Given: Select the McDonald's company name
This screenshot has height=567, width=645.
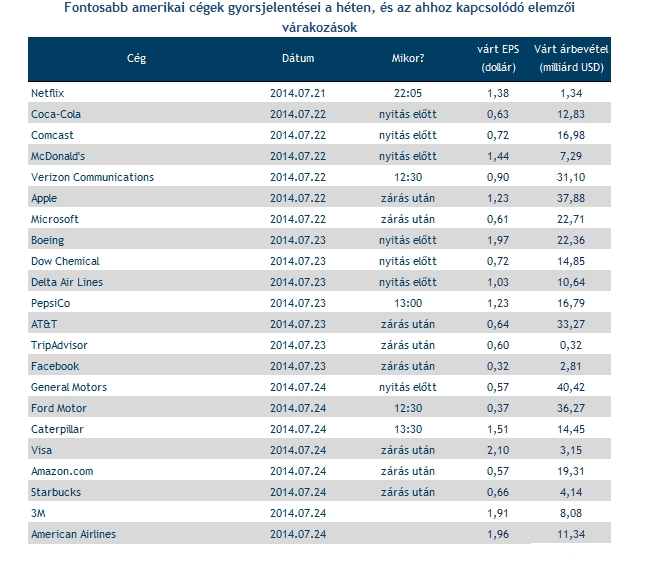Looking at the screenshot, I should point(58,156).
